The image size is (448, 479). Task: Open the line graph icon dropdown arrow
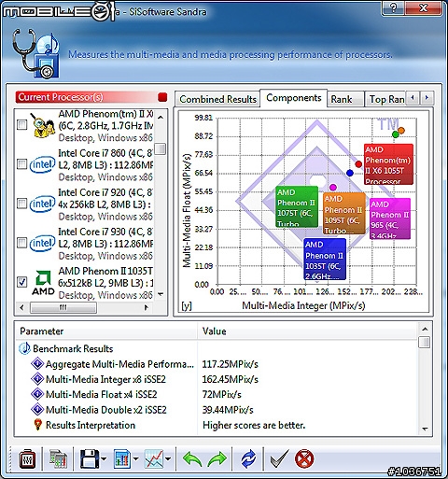168,458
